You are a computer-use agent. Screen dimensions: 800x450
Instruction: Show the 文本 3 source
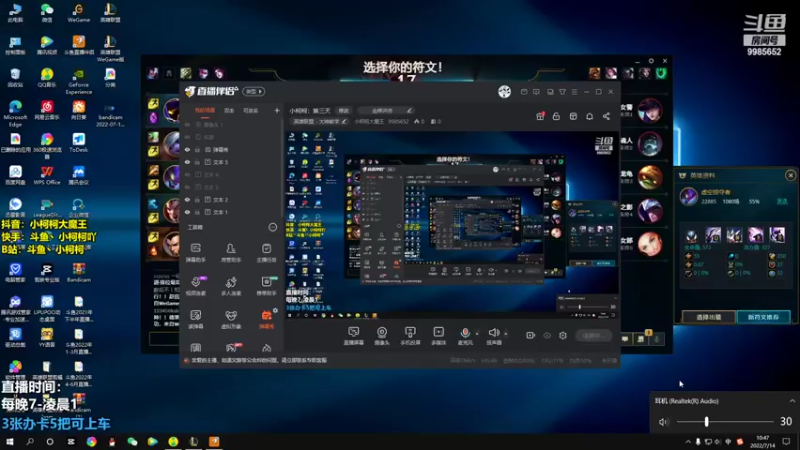pyautogui.click(x=187, y=187)
